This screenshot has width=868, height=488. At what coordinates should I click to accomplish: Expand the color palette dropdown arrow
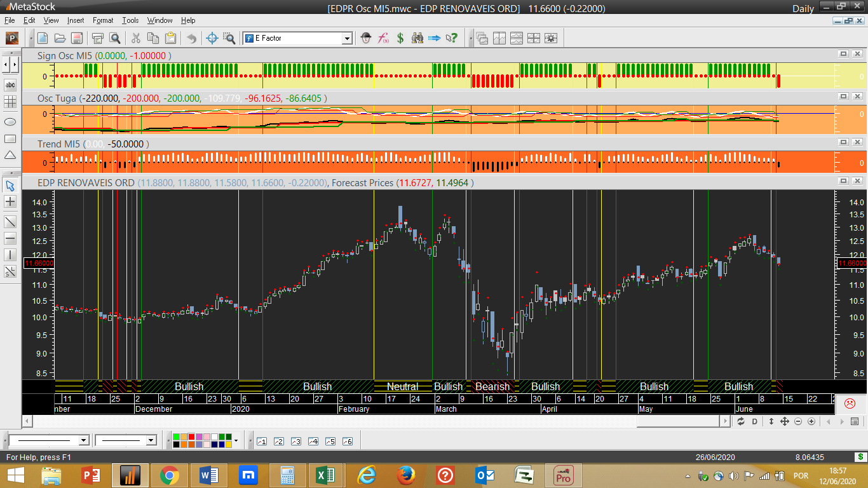click(x=236, y=440)
